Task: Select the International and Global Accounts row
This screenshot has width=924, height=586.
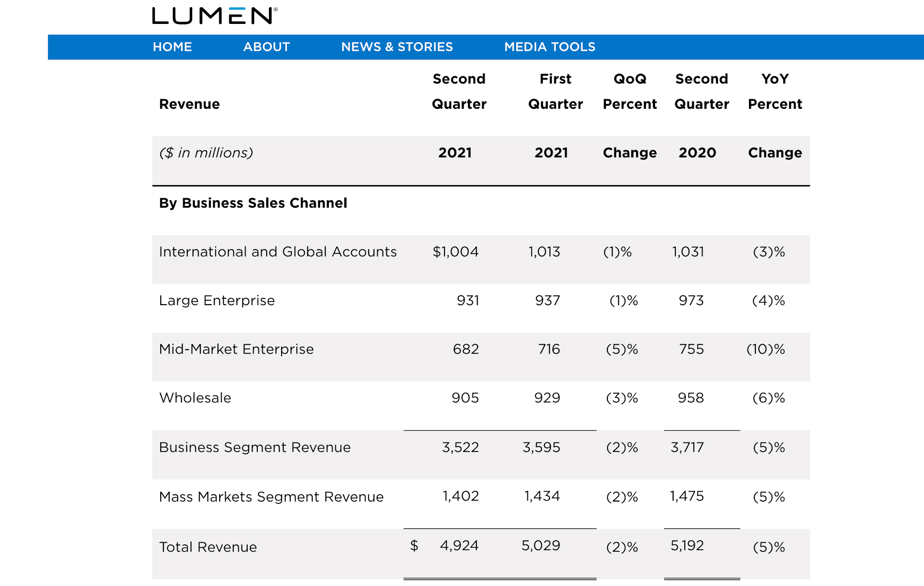Action: (x=277, y=252)
